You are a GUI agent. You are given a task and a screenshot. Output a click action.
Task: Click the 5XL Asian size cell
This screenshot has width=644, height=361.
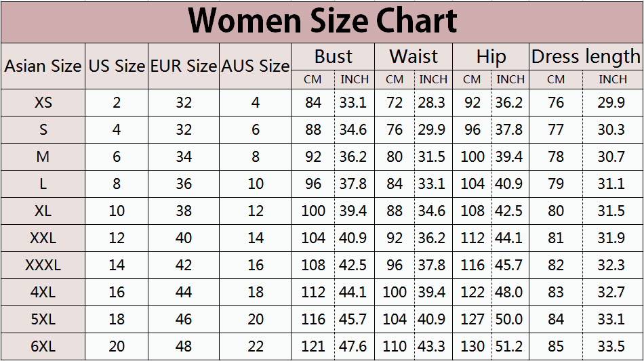43,320
